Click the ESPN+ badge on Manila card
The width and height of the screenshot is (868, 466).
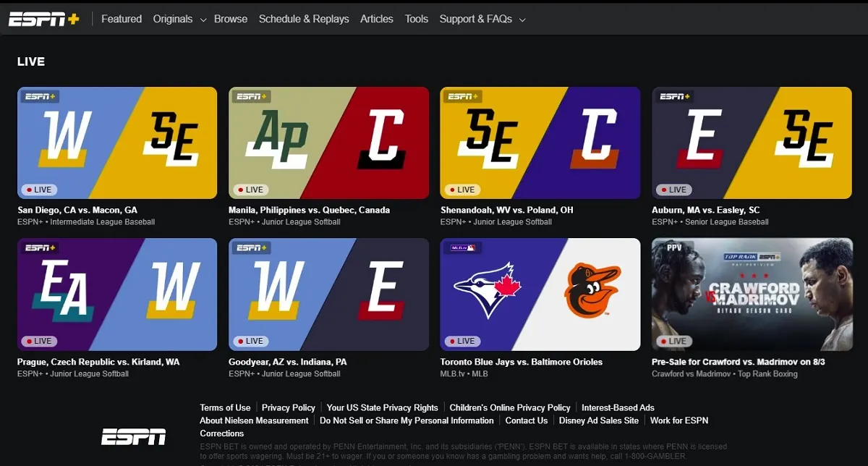tap(252, 96)
